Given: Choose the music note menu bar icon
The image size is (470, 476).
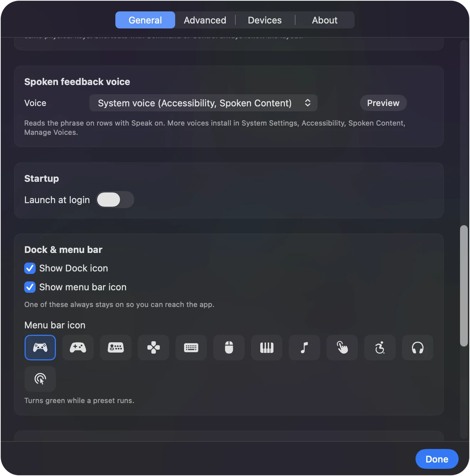Looking at the screenshot, I should [x=304, y=348].
